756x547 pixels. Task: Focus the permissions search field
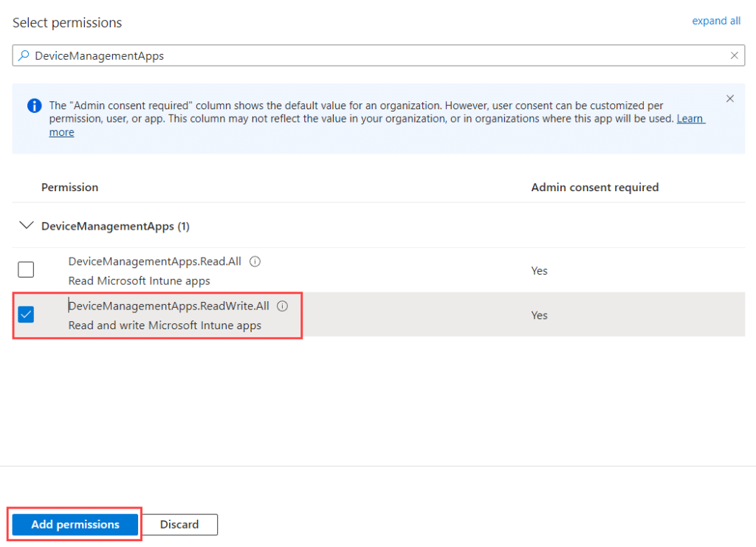pos(379,55)
